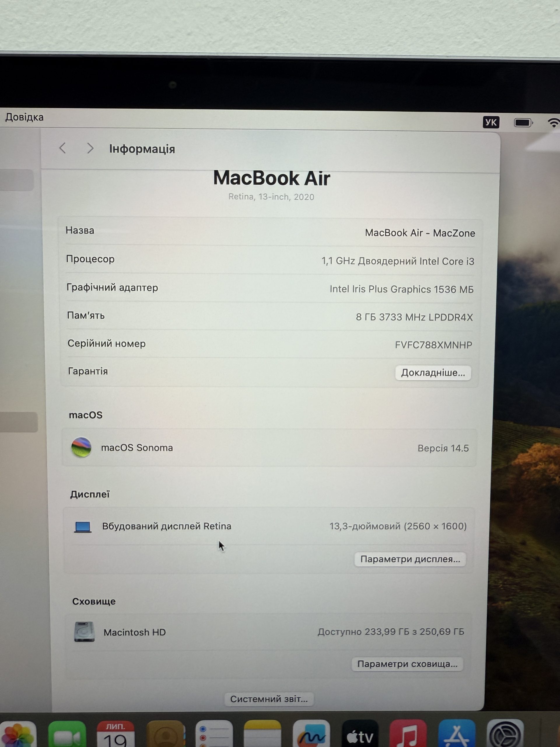
Task: Click Доступно 233,99 ГБ з 250,69 ГБ
Action: tap(391, 631)
